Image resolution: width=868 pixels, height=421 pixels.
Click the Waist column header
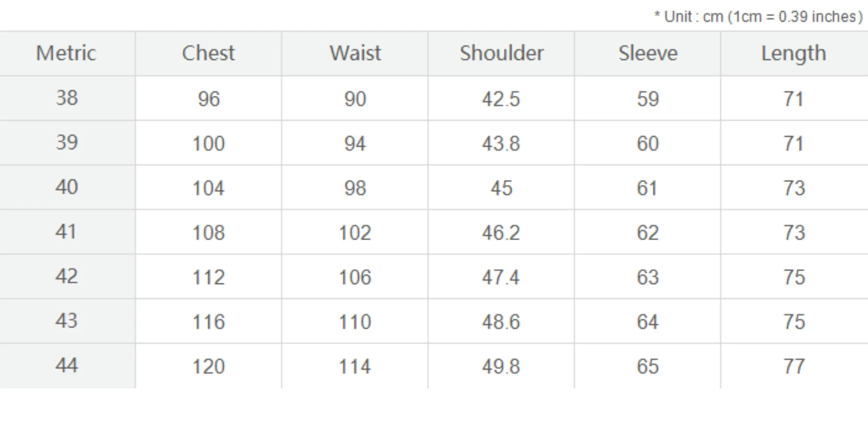[x=355, y=53]
